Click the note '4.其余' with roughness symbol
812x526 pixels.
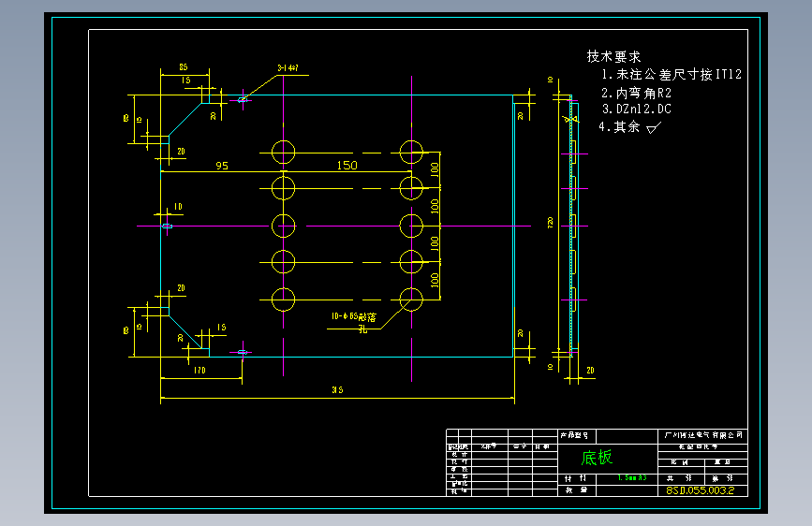(629, 127)
